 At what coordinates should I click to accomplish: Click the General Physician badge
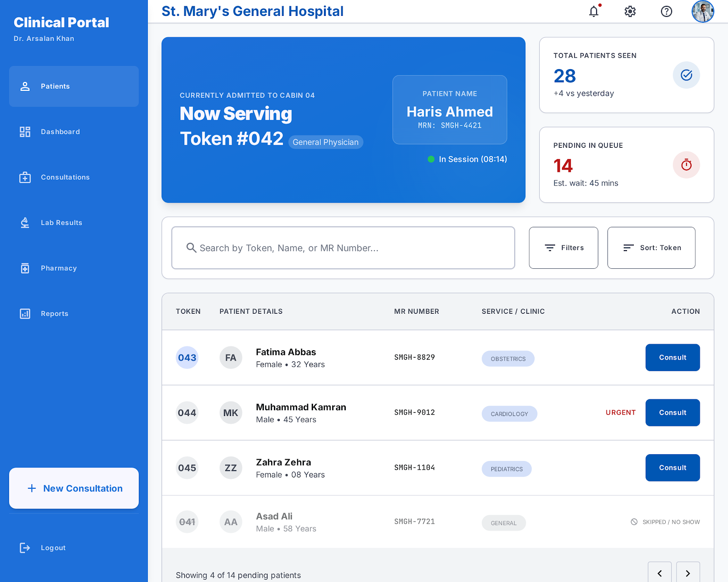coord(326,142)
